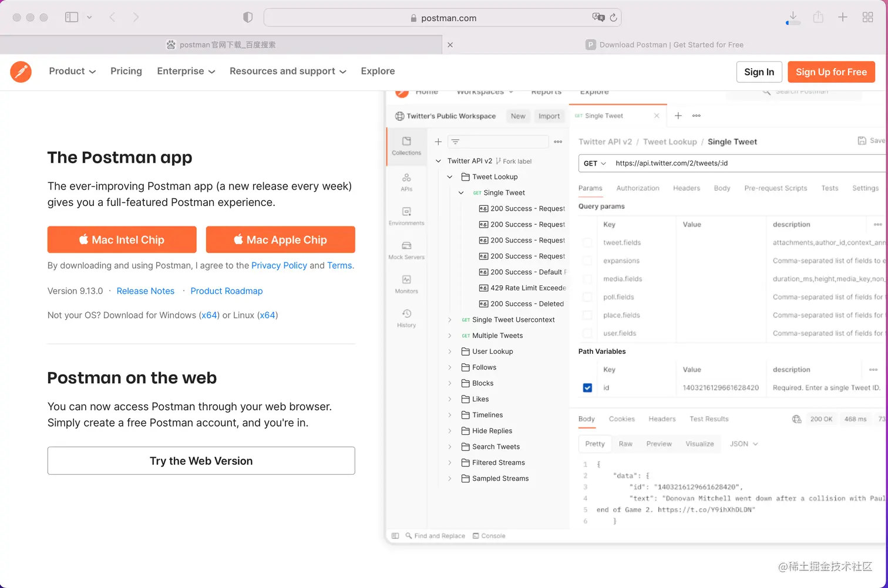This screenshot has height=588, width=888.
Task: Expand the User Lookup folder
Action: pos(450,352)
